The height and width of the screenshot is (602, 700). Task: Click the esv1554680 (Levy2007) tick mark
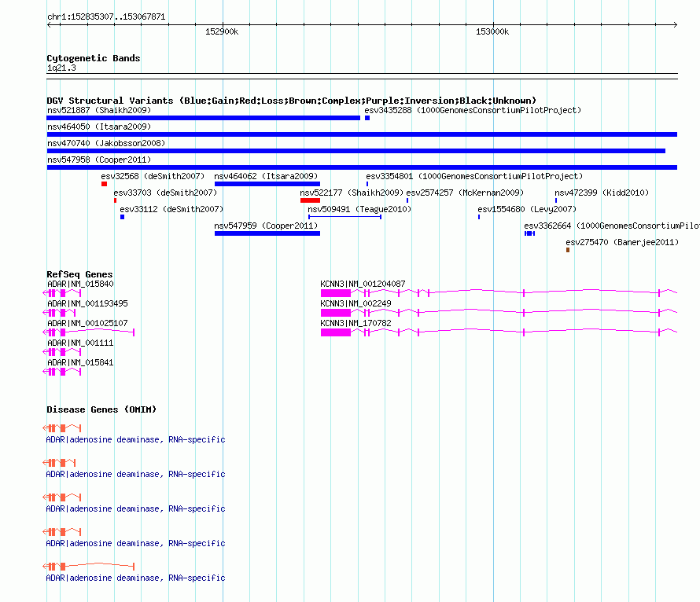pos(479,217)
